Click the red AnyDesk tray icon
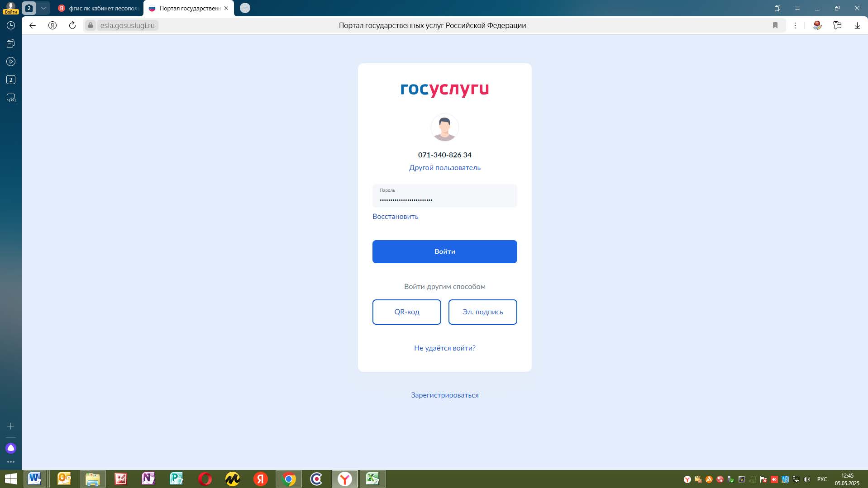 [774, 479]
